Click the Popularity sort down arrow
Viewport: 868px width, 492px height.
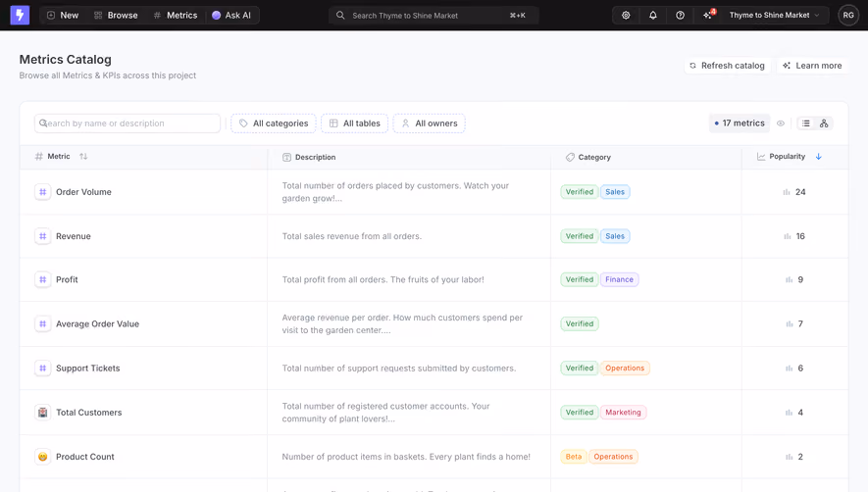(x=819, y=157)
